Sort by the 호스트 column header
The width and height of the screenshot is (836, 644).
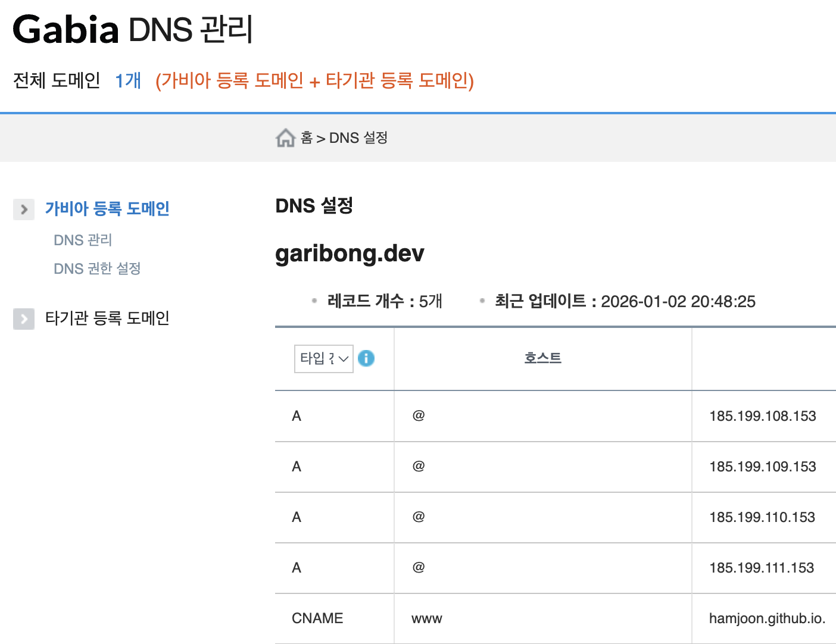click(x=543, y=358)
